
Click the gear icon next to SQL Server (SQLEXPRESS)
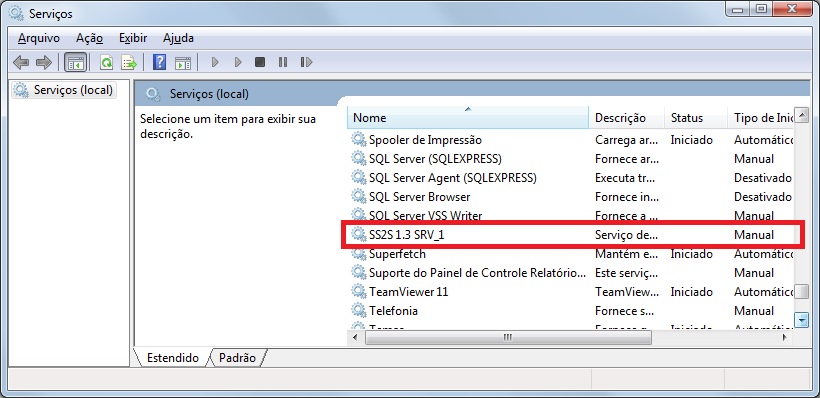pyautogui.click(x=358, y=158)
